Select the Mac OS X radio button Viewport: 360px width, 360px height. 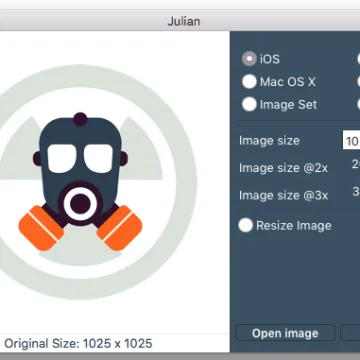(x=249, y=82)
